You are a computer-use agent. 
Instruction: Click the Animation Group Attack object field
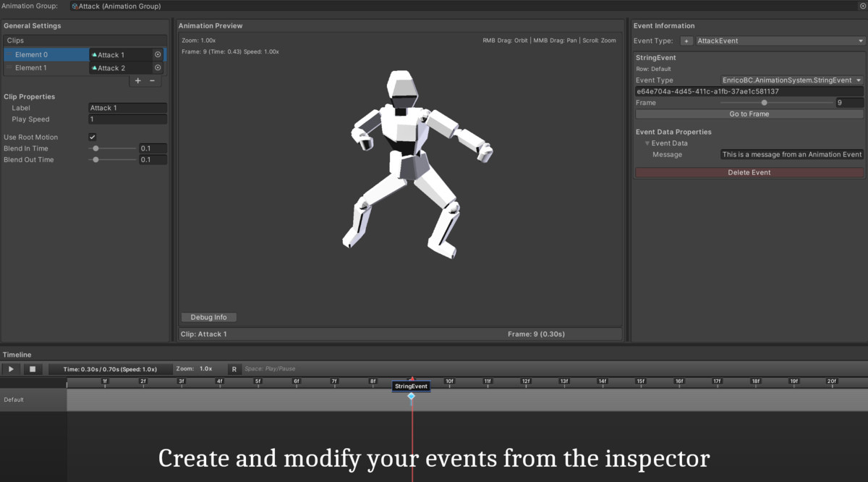467,6
